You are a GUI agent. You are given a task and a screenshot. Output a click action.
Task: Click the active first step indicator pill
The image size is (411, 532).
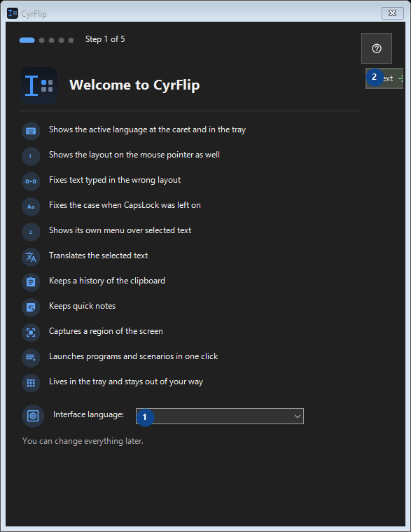click(27, 40)
